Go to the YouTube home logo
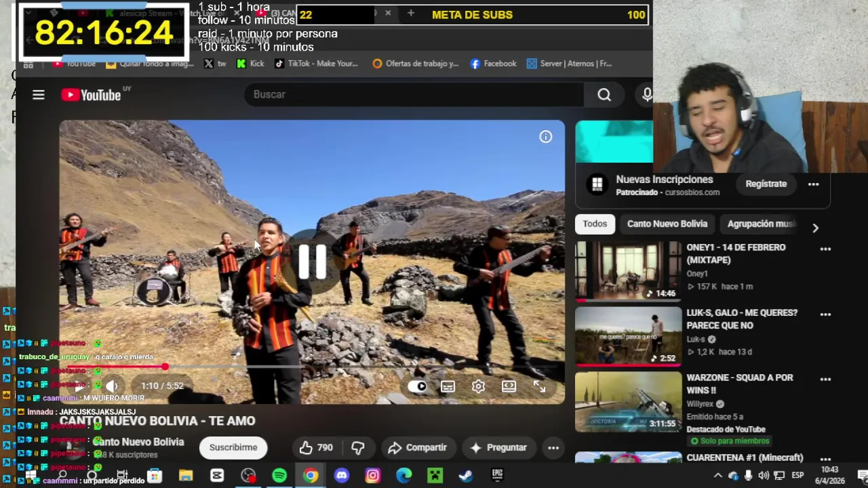 [x=91, y=95]
